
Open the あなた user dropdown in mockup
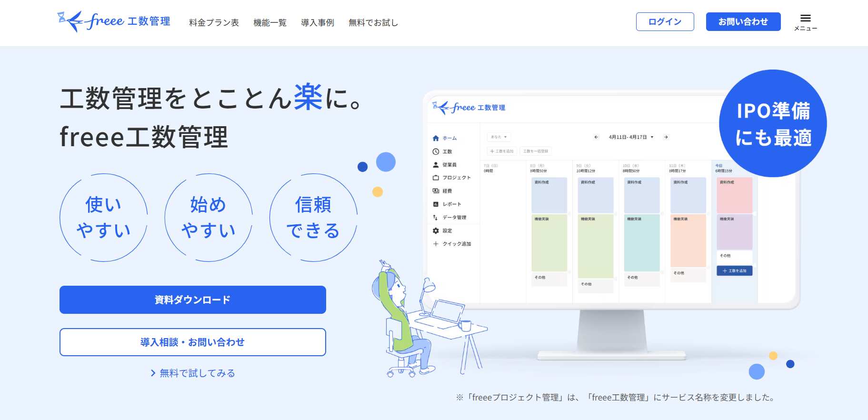click(x=499, y=137)
